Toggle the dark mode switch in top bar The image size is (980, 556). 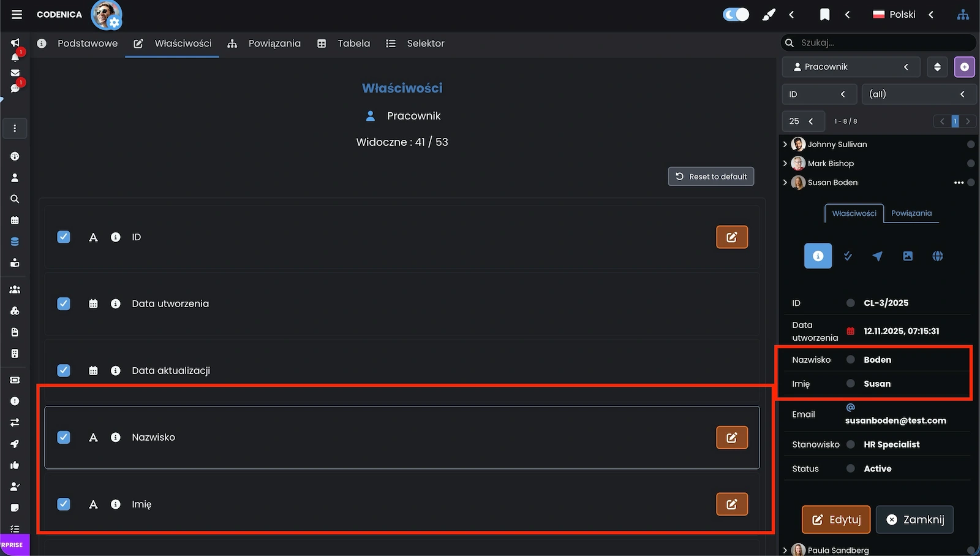point(736,15)
